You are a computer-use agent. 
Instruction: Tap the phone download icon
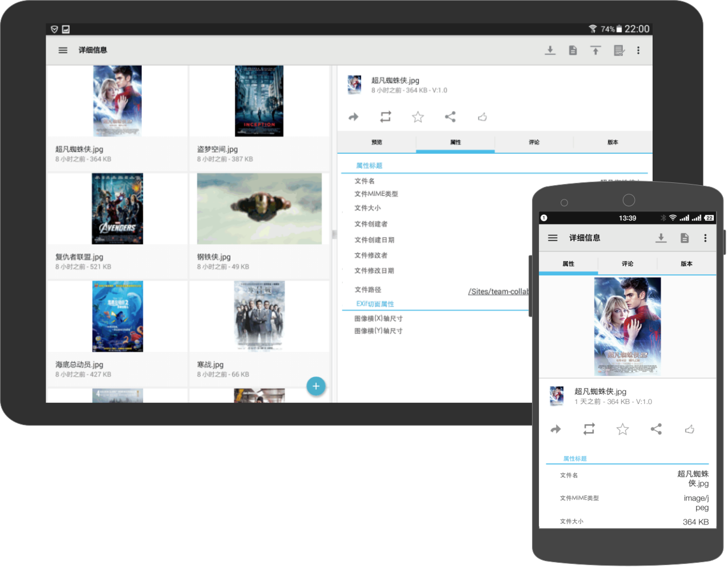pyautogui.click(x=661, y=238)
